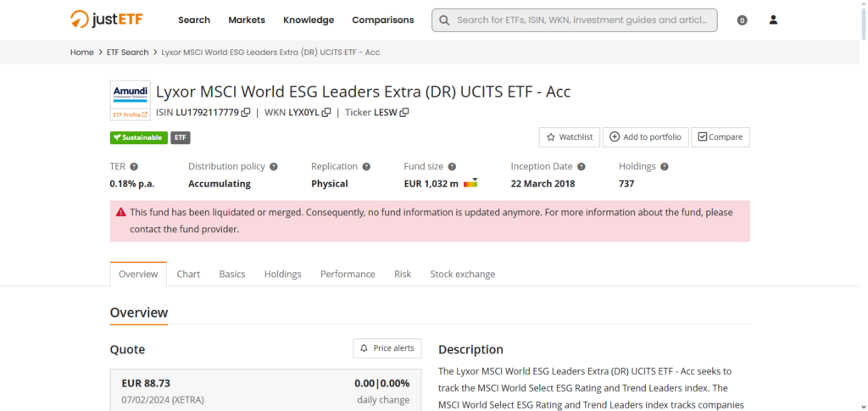Switch to the Basics tab
868x411 pixels.
(x=232, y=274)
